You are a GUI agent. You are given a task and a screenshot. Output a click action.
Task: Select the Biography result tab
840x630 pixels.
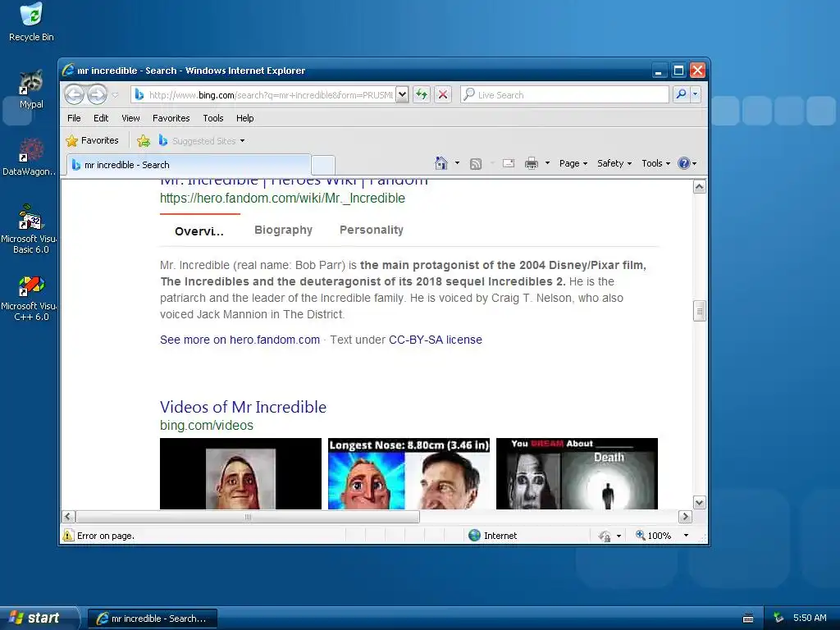tap(283, 230)
